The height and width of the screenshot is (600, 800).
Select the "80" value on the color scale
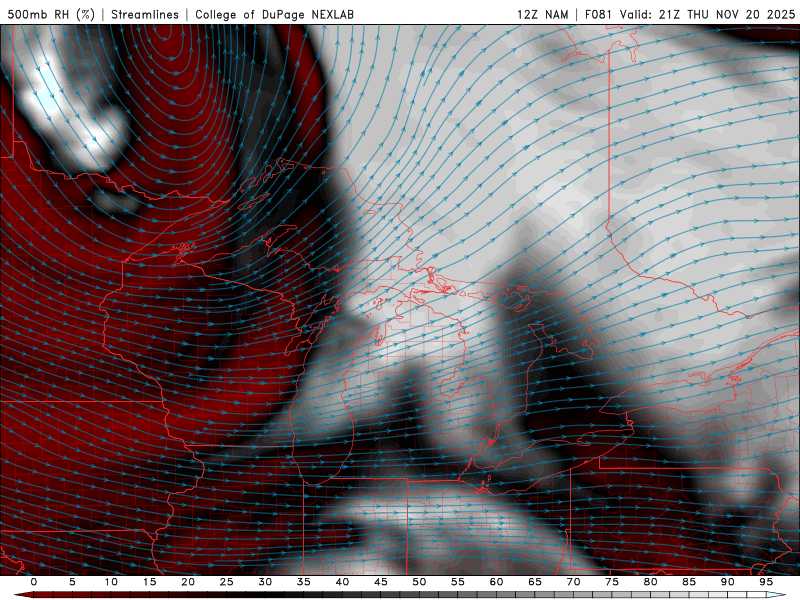[651, 582]
